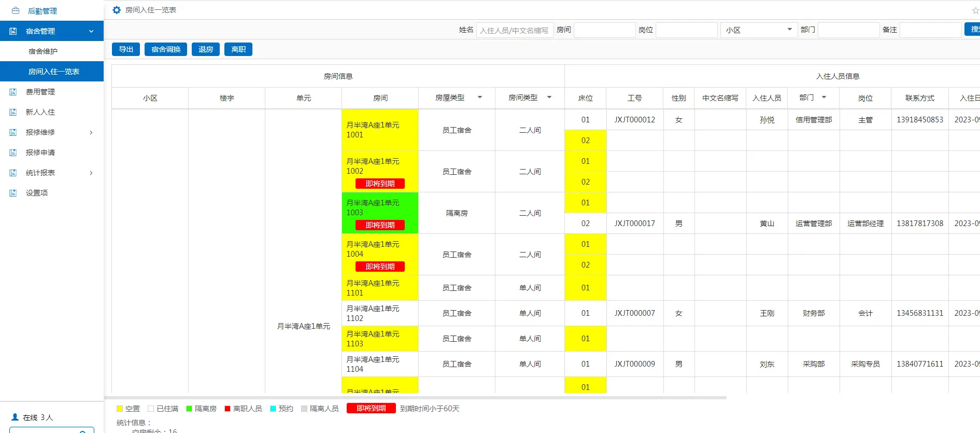The width and height of the screenshot is (980, 433).
Task: Click the 宿舍管理 menu icon
Action: point(13,31)
